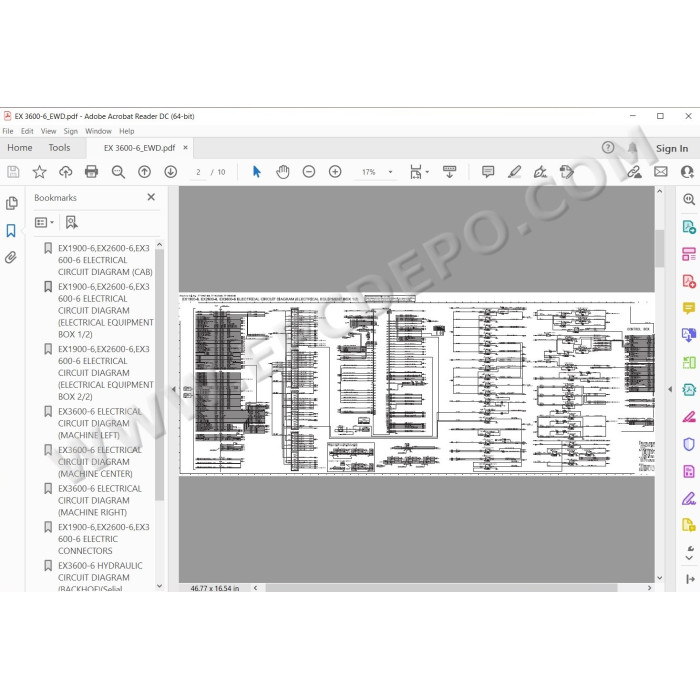Find current bookmark icon in panel
This screenshot has height=700, width=700.
coord(71,222)
